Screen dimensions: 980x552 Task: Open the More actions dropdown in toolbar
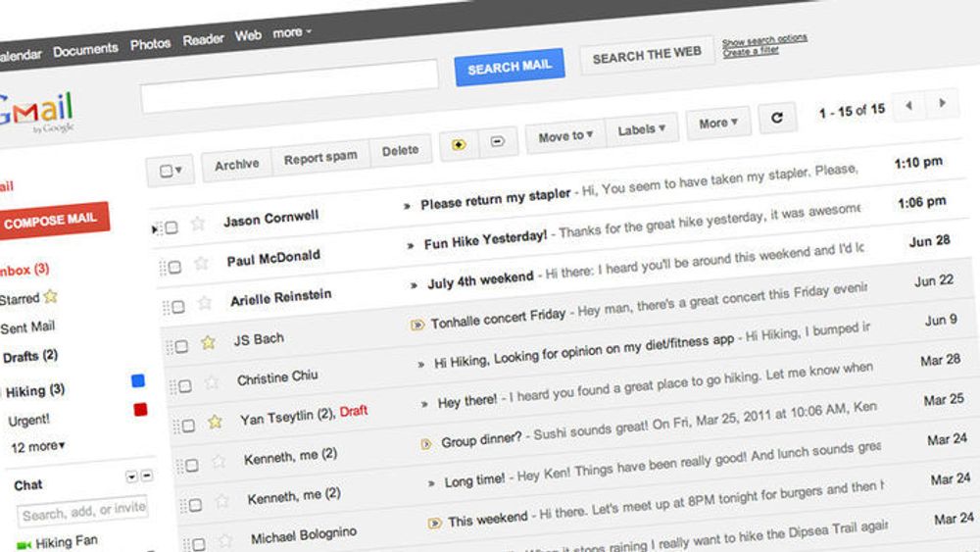718,124
